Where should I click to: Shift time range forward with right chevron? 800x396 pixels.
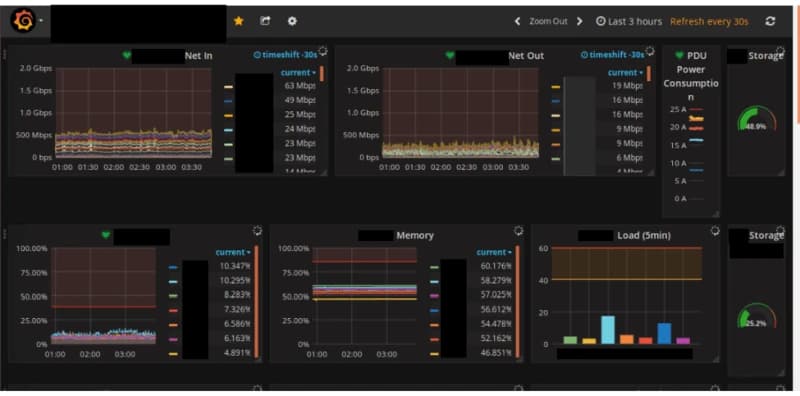[x=580, y=21]
